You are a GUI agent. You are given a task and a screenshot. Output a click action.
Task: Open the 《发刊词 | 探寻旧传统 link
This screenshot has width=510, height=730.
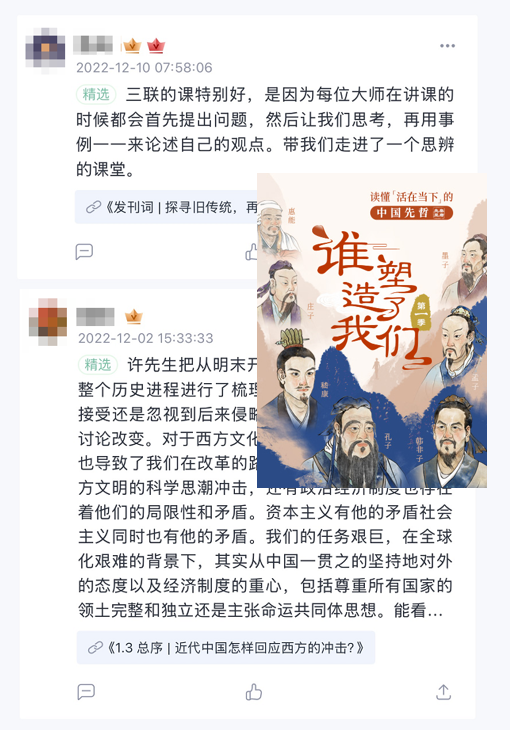tap(166, 207)
